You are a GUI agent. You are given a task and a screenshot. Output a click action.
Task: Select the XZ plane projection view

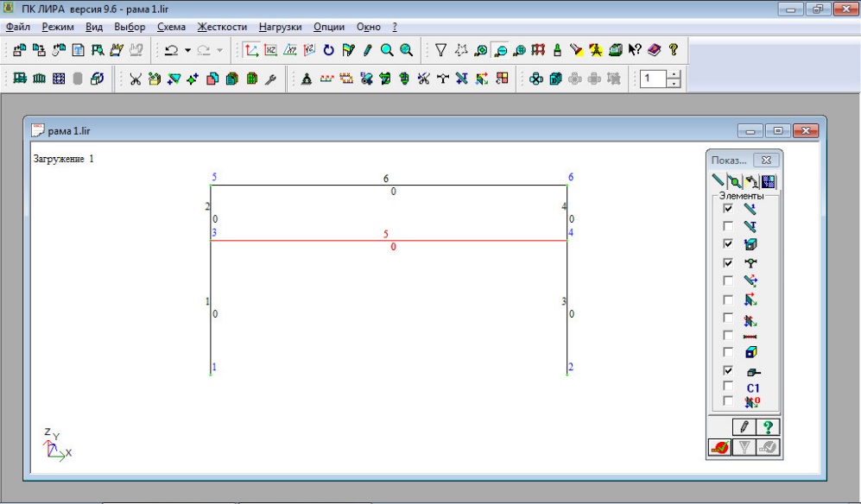pos(270,50)
